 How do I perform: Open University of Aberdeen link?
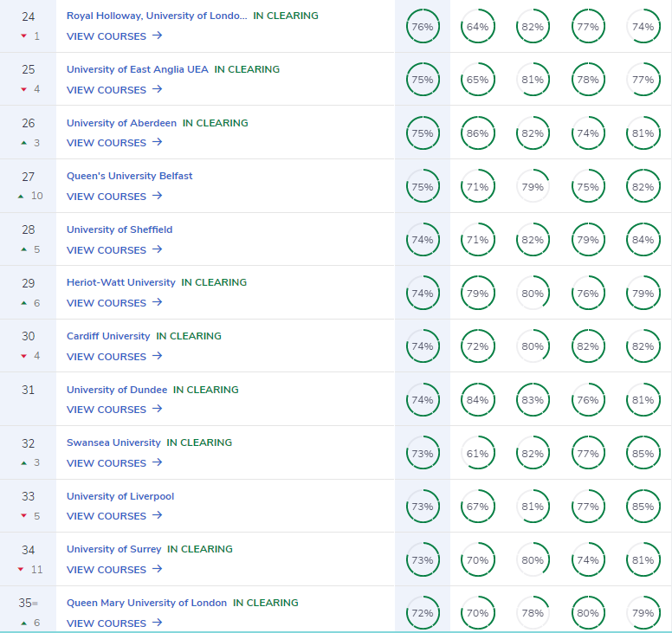pos(121,123)
